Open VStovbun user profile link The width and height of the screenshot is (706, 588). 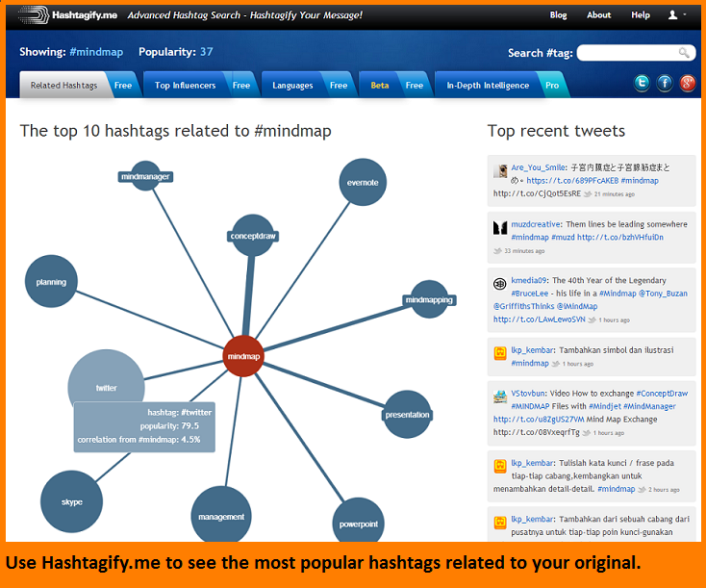528,394
